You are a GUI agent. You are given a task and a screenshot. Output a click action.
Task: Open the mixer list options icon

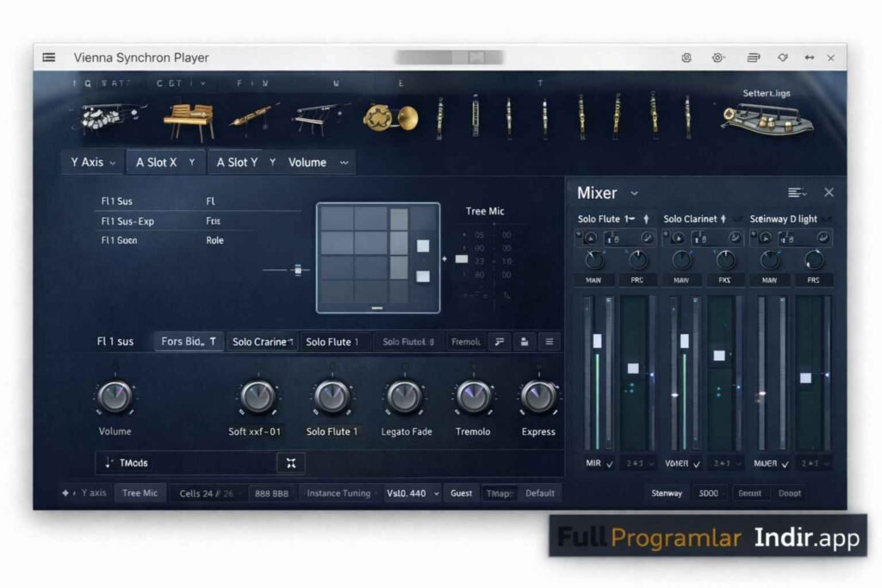coord(797,193)
